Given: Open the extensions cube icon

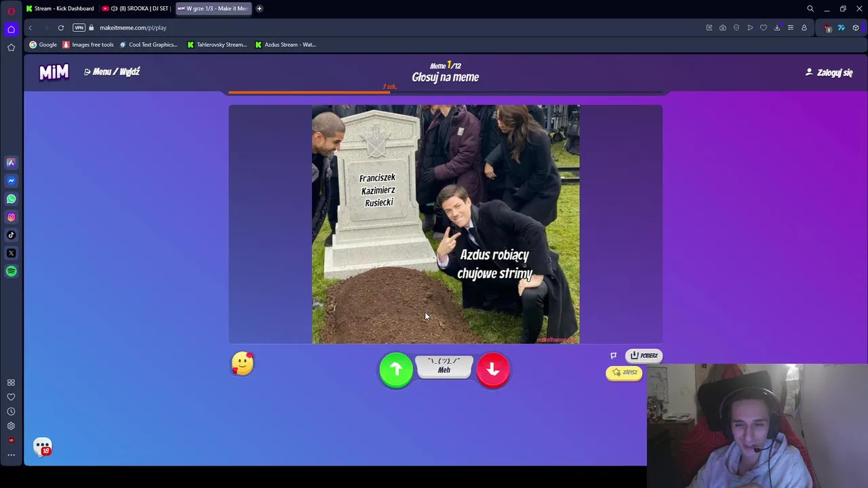Looking at the screenshot, I should point(856,28).
